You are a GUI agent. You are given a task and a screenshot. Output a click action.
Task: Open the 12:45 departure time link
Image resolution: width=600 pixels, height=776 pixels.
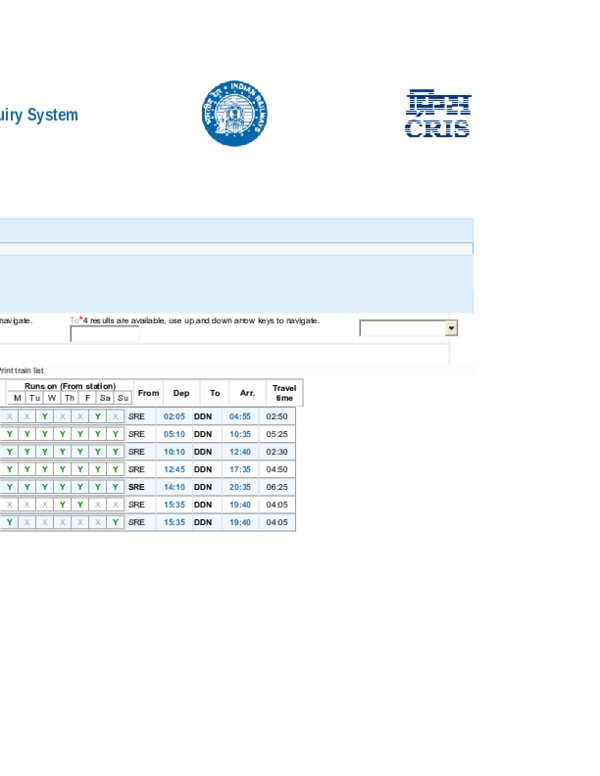click(x=174, y=470)
